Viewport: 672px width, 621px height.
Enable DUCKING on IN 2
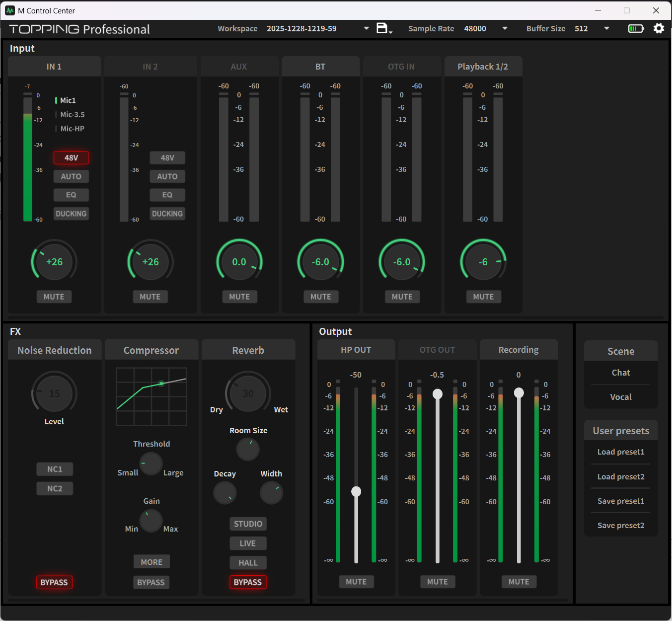(167, 214)
